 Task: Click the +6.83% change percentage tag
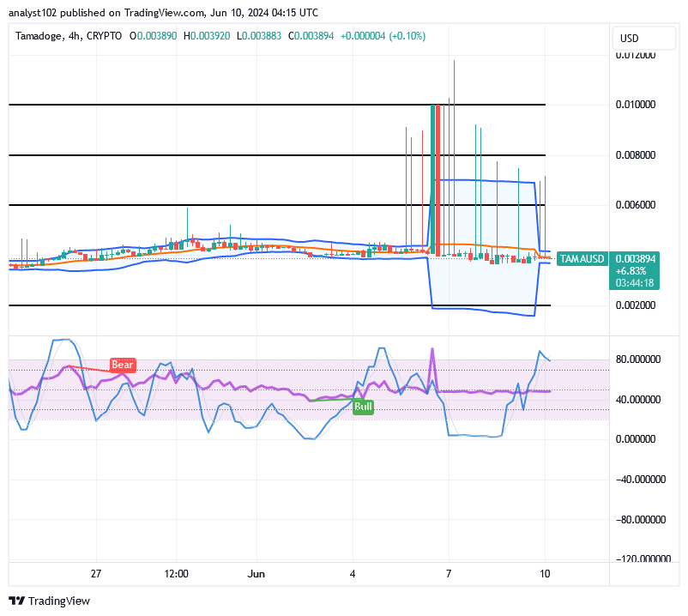pyautogui.click(x=629, y=270)
